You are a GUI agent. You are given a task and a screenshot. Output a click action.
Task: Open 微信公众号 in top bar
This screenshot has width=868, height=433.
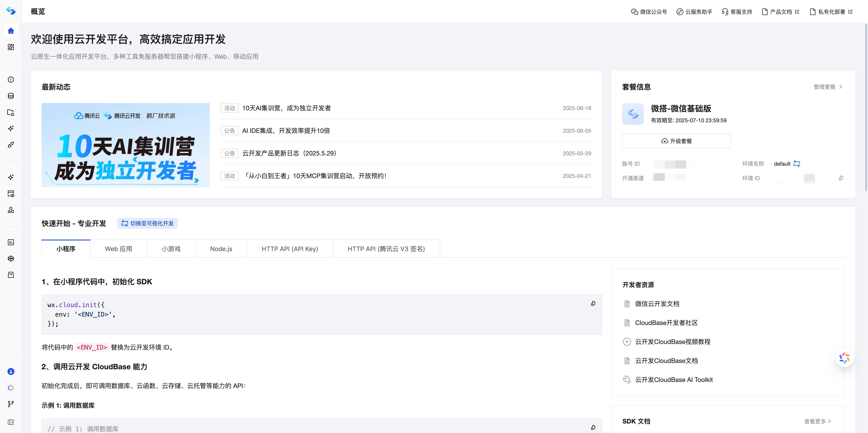coord(649,12)
